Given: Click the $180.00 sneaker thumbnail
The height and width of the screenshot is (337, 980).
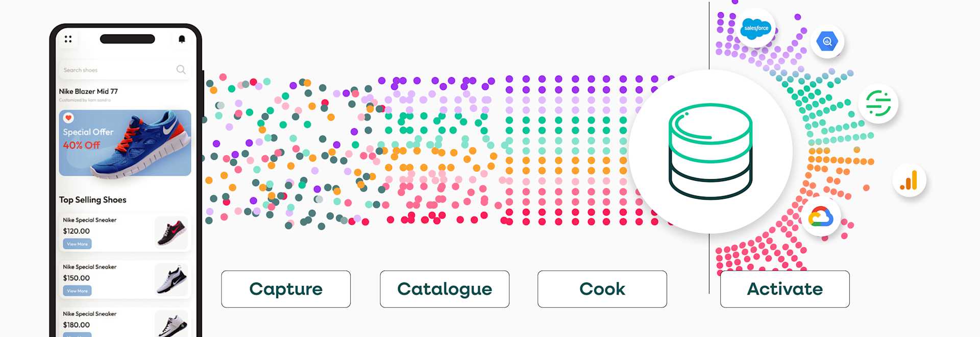Looking at the screenshot, I should coord(171,325).
